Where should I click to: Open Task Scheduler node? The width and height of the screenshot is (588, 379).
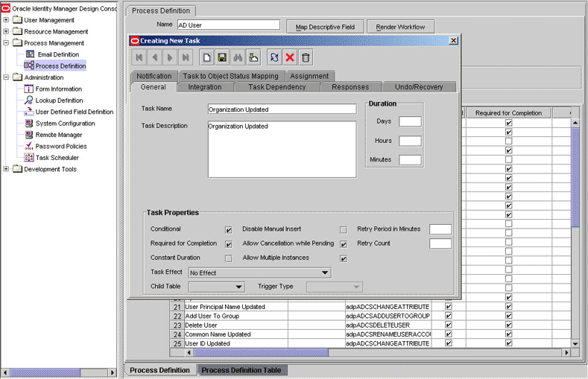57,158
